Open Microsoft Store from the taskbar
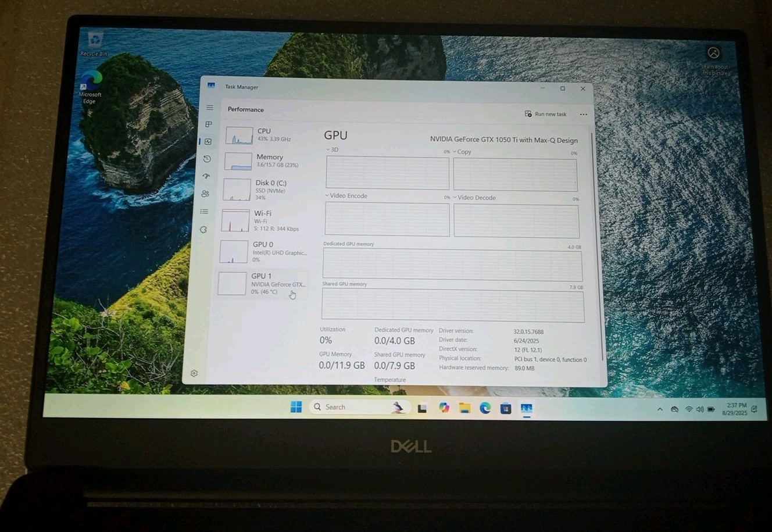This screenshot has height=532, width=772. 506,409
